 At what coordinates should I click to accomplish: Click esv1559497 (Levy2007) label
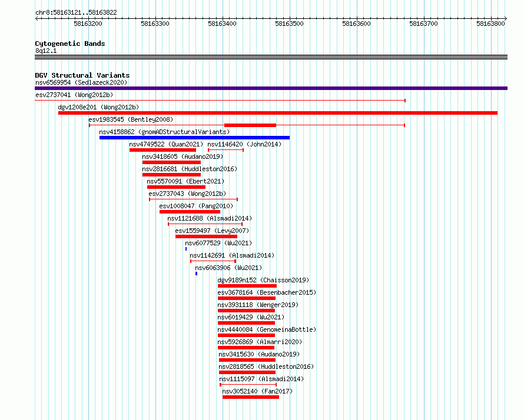pos(212,231)
